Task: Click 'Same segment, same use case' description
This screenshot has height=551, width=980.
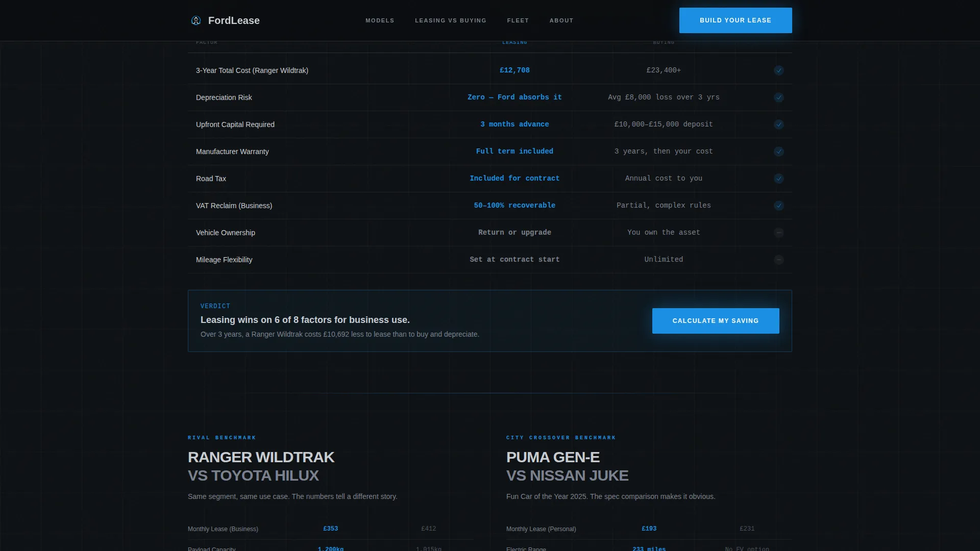Action: coord(292,496)
